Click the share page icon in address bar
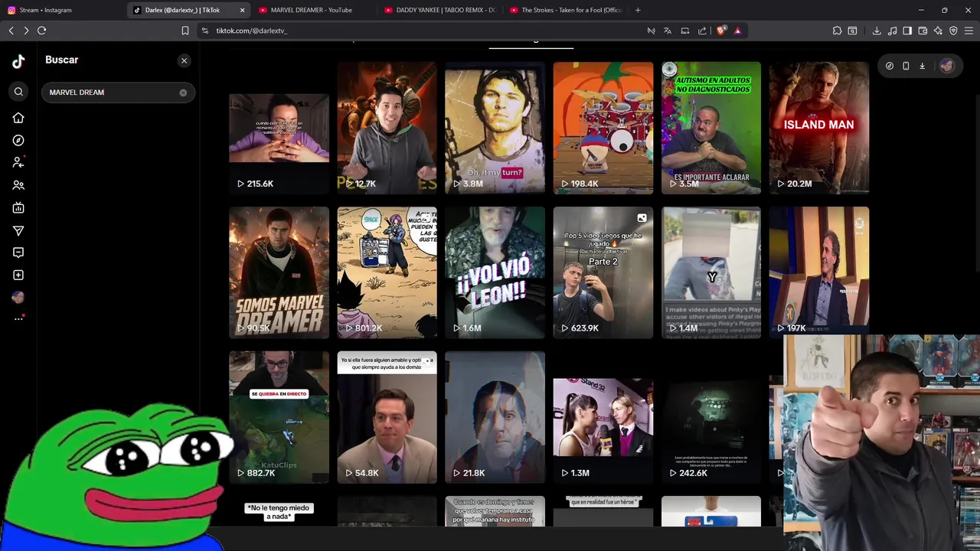The height and width of the screenshot is (551, 980). tap(702, 31)
